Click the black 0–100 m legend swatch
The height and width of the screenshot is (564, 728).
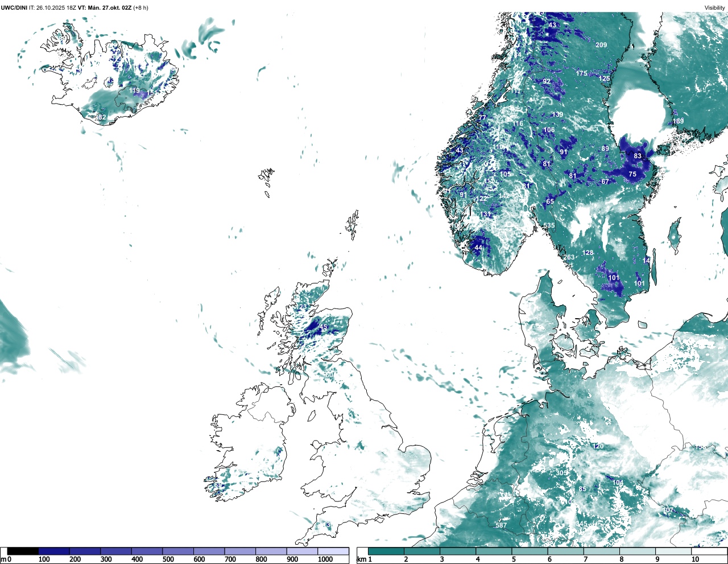tap(23, 551)
